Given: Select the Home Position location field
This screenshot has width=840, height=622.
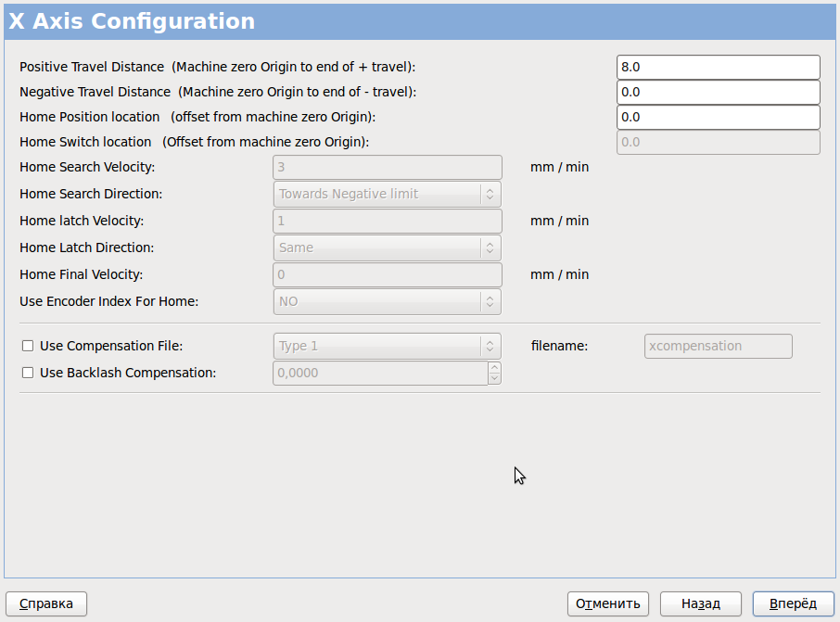Looking at the screenshot, I should (718, 118).
